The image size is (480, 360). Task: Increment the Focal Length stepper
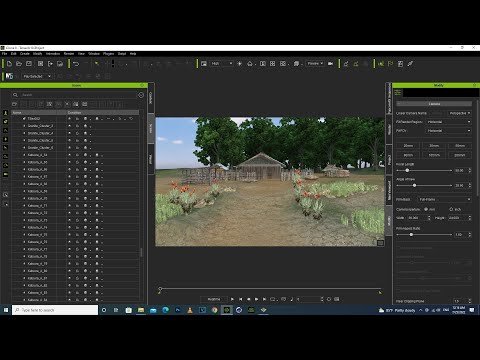coord(470,169)
